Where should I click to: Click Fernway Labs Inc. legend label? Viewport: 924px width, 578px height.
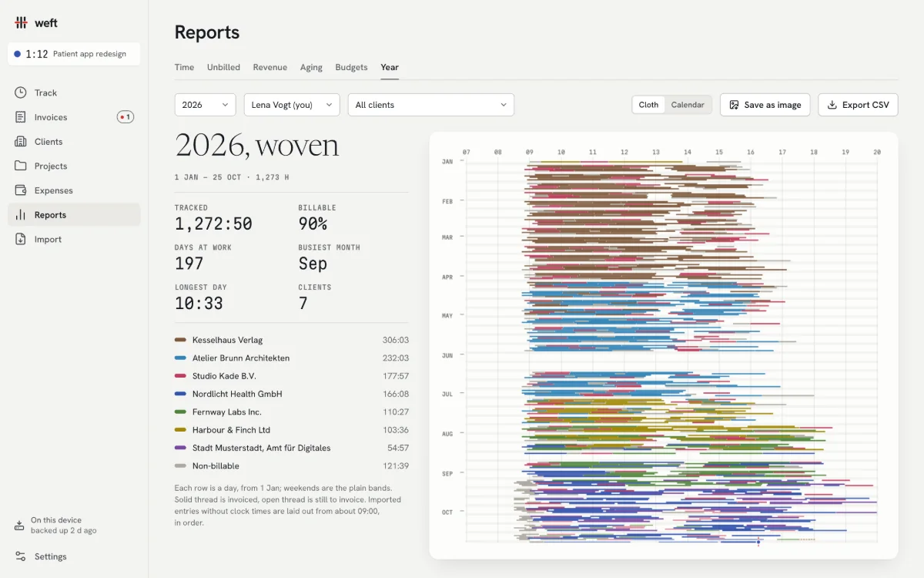click(x=227, y=412)
